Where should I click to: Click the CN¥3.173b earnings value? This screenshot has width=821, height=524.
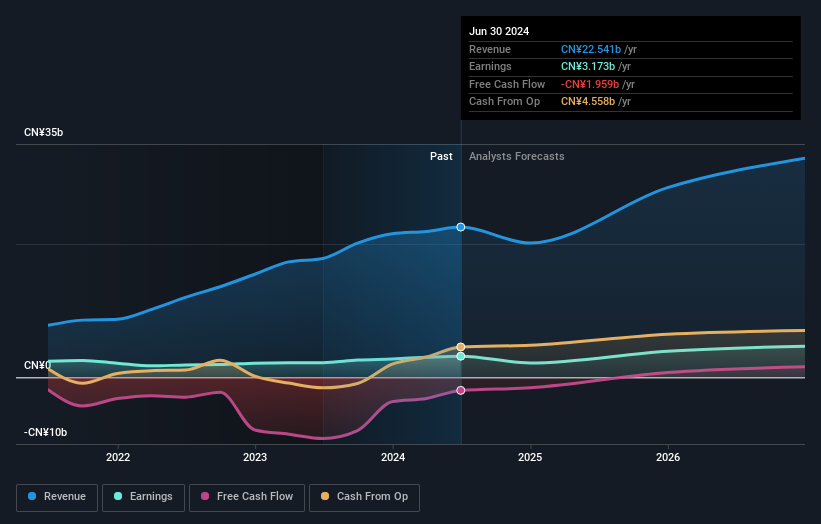pos(588,66)
